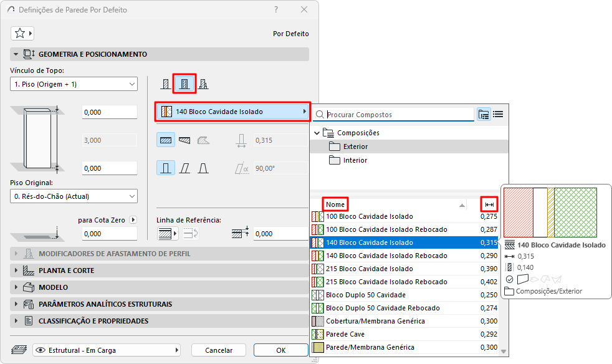Click the composites list scrollbar down arrow

coord(504,352)
